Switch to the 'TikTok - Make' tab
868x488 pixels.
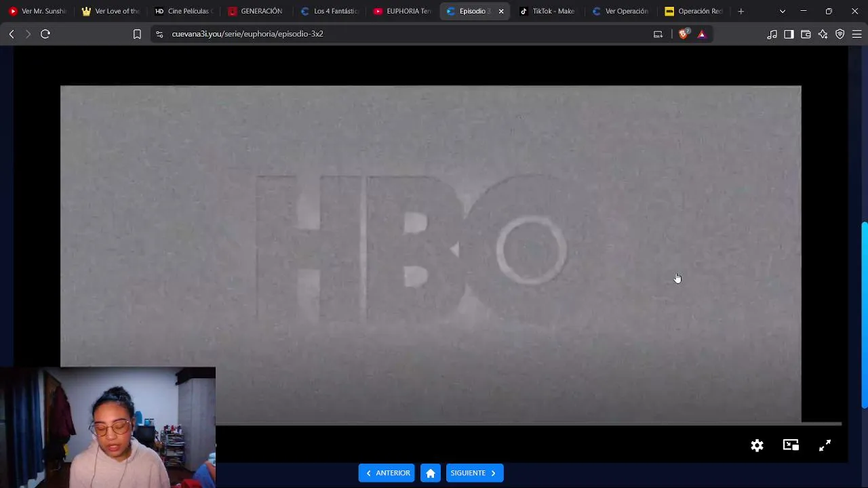tap(548, 11)
